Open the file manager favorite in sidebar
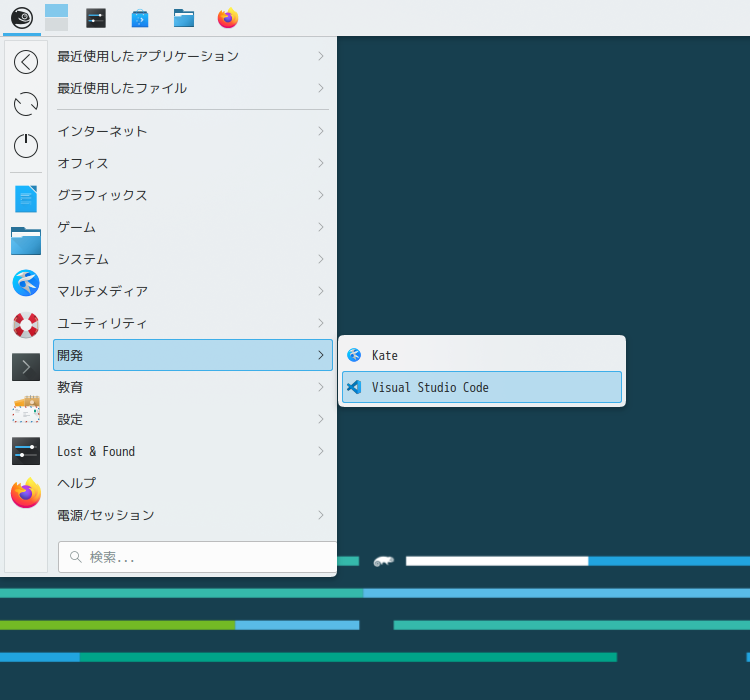This screenshot has height=700, width=750. [26, 241]
